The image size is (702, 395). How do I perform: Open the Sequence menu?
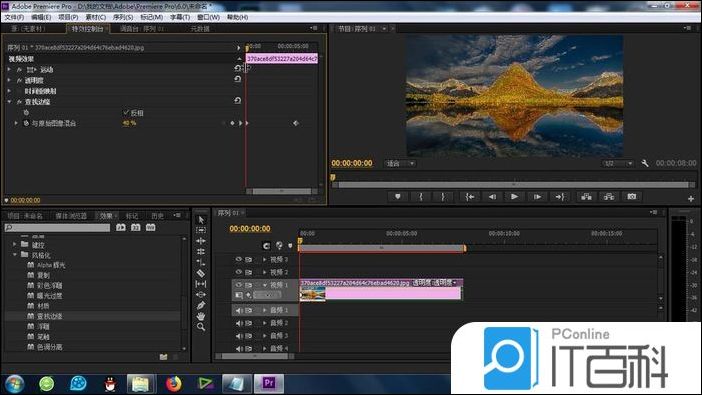pos(122,17)
